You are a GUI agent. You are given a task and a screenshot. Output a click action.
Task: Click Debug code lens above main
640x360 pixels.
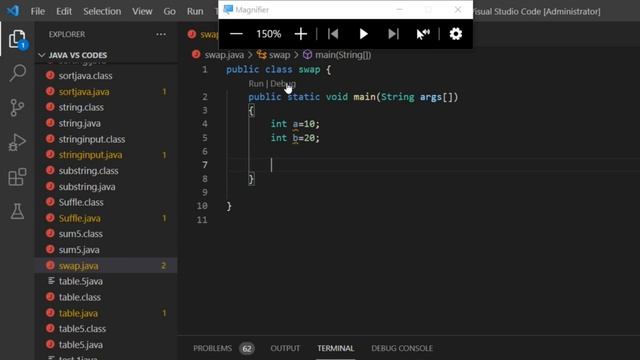tap(283, 84)
